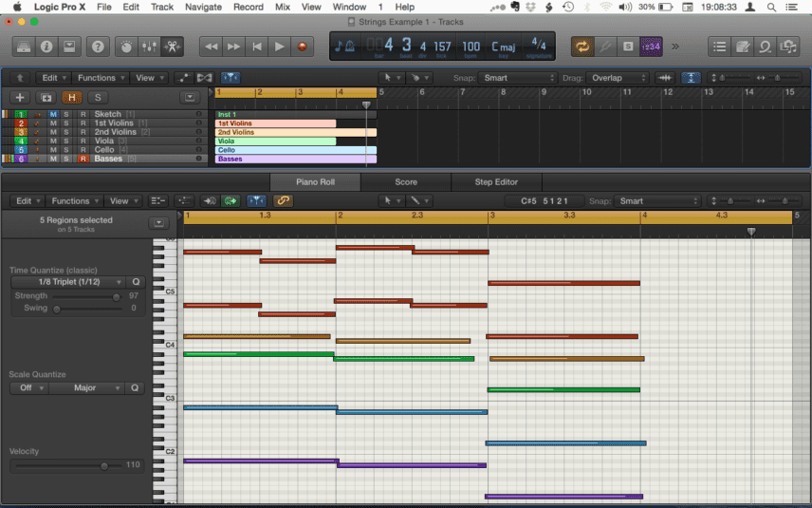Toggle the Solo S button in control bar
Screen dimensions: 812x508
[628, 47]
